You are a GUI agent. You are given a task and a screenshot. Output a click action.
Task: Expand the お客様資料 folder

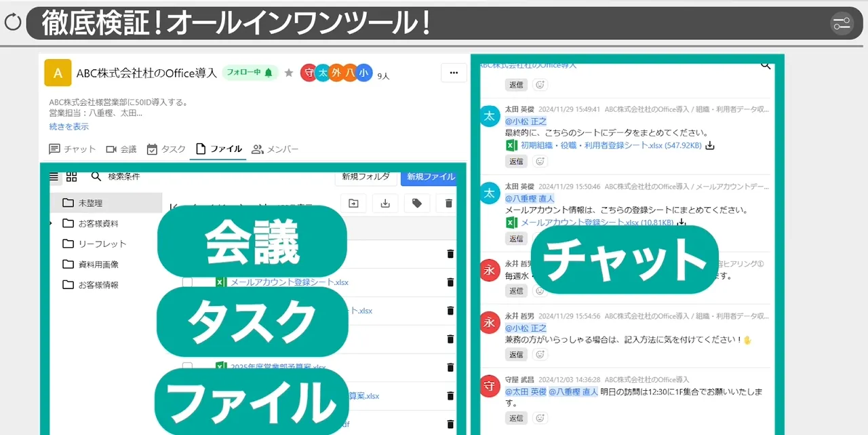coord(49,222)
